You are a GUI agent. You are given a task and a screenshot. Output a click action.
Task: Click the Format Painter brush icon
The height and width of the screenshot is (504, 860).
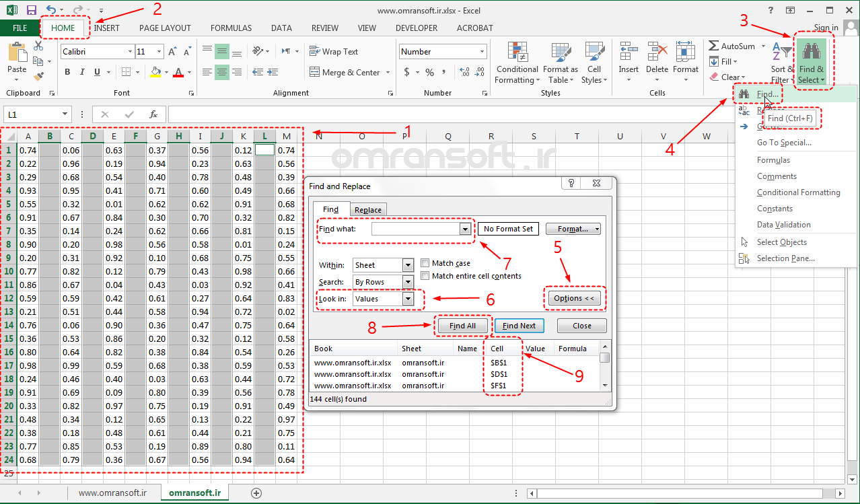[x=38, y=77]
